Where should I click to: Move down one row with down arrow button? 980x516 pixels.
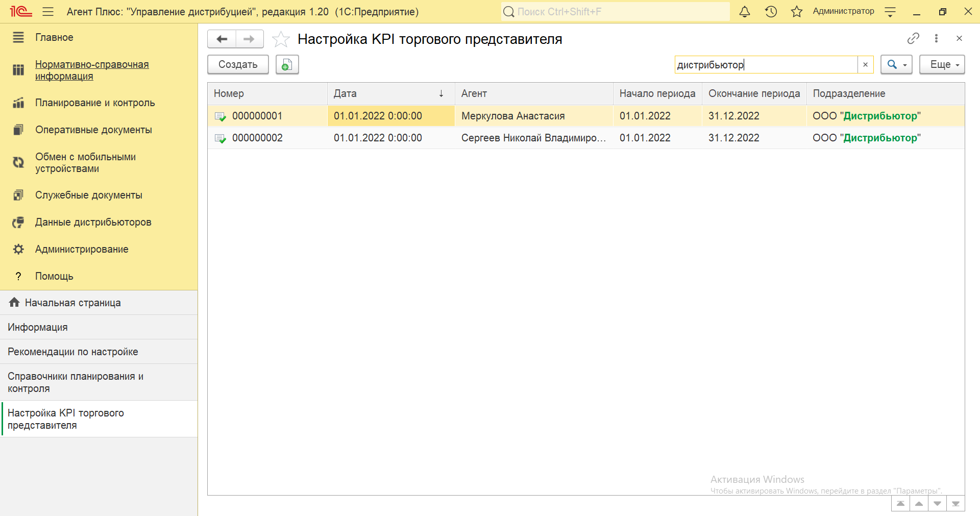click(x=937, y=504)
